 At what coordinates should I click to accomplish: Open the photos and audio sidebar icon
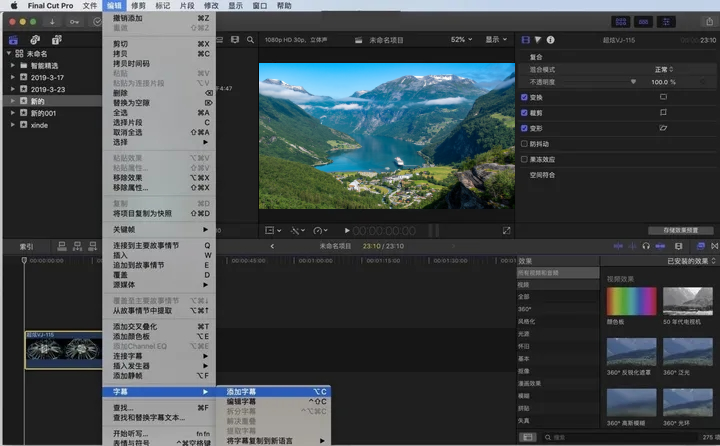[35, 40]
